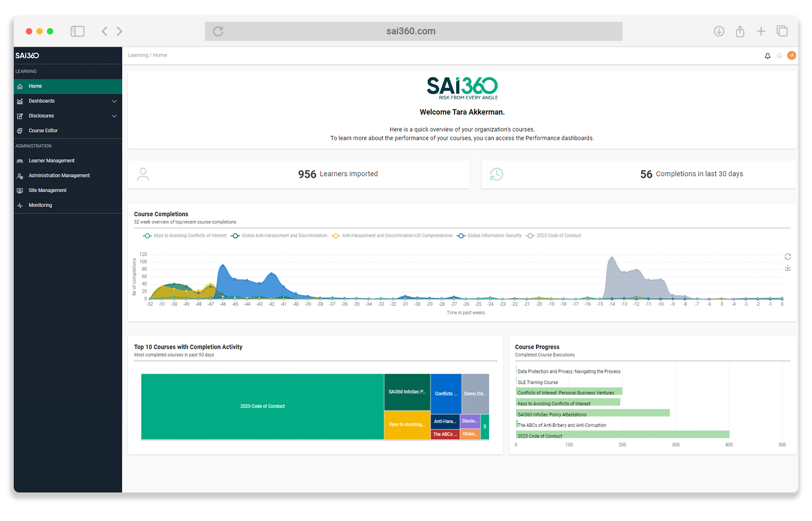
Task: Toggle Global Information Security legend series
Action: tap(489, 236)
